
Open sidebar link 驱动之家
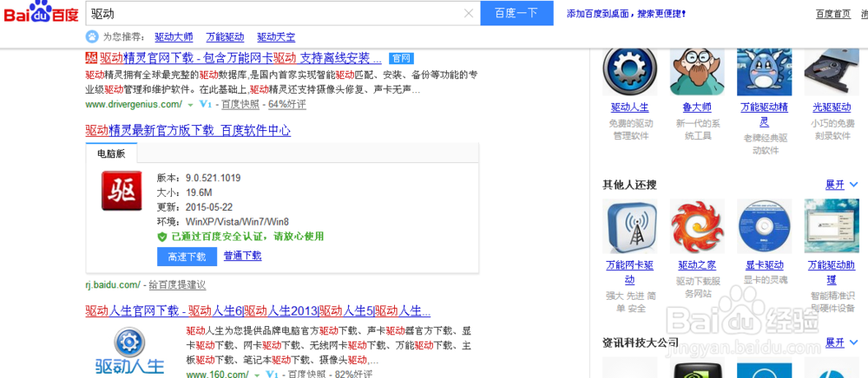[x=697, y=265]
